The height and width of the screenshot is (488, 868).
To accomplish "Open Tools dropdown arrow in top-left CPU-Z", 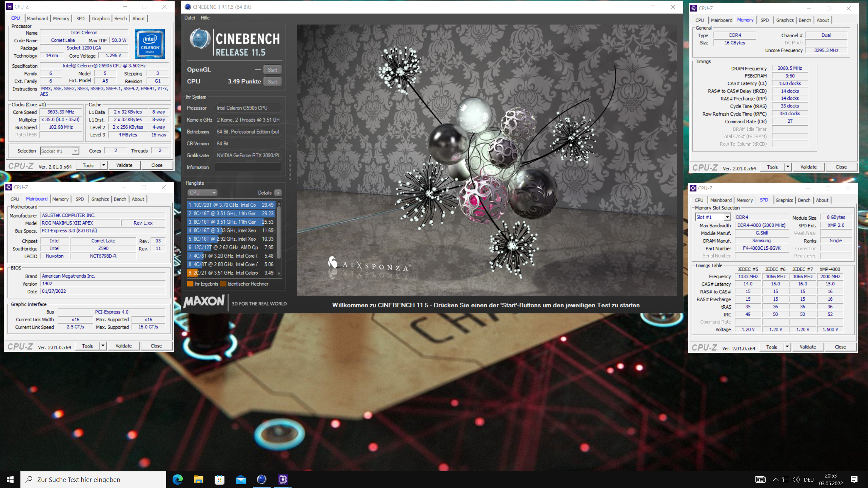I will [x=103, y=165].
